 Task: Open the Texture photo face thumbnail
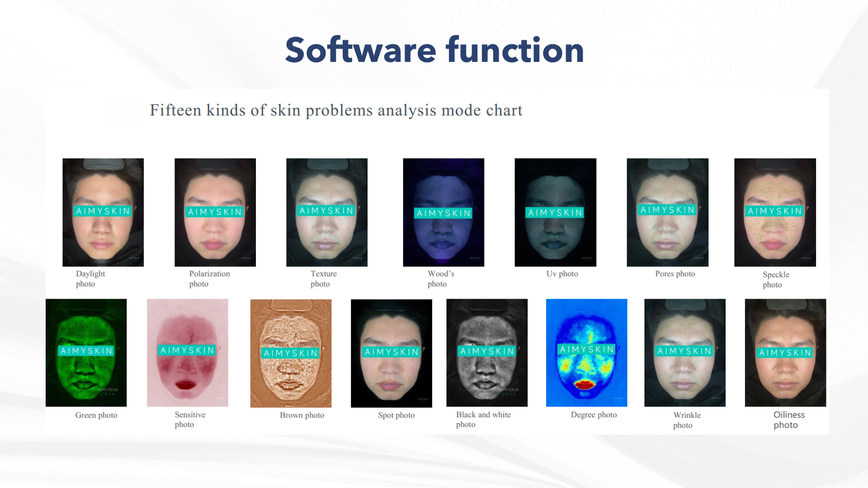327,212
